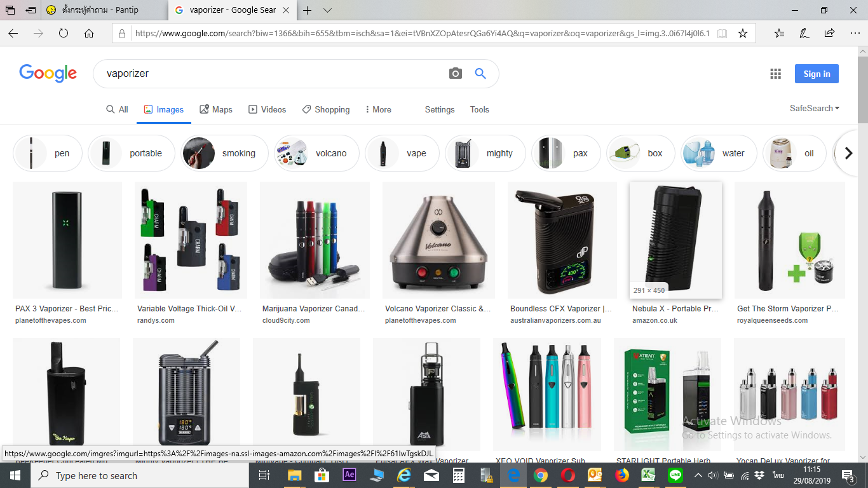Open Edge settings and more menu
The height and width of the screenshot is (488, 868).
click(x=854, y=33)
